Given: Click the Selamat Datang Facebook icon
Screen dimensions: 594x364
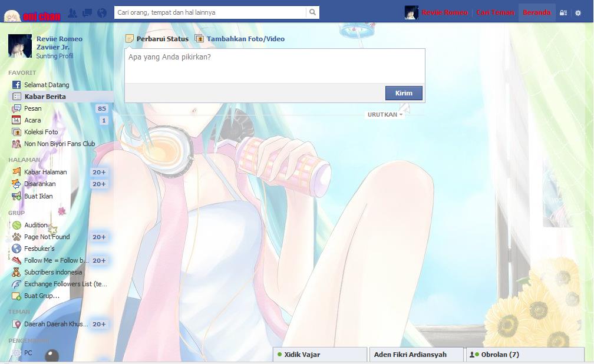Looking at the screenshot, I should (16, 85).
